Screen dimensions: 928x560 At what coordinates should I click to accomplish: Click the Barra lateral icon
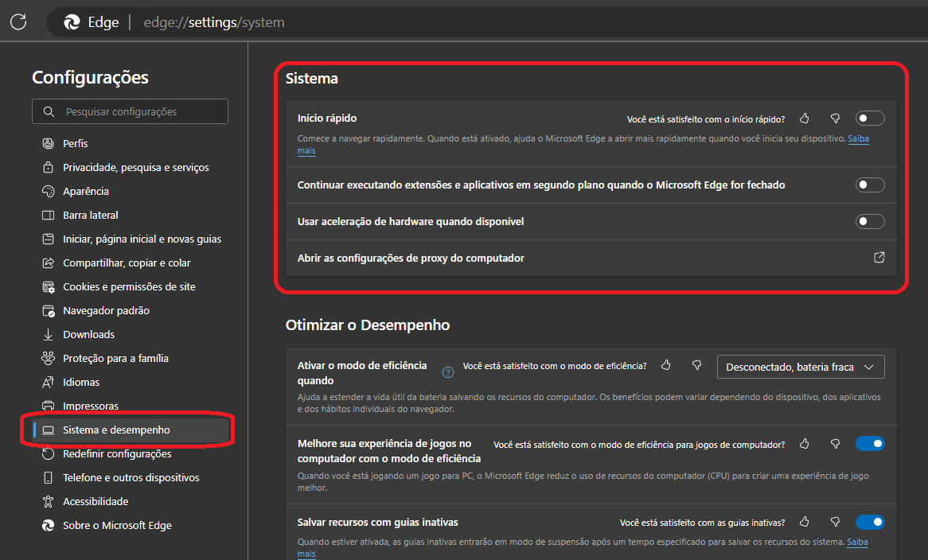48,216
